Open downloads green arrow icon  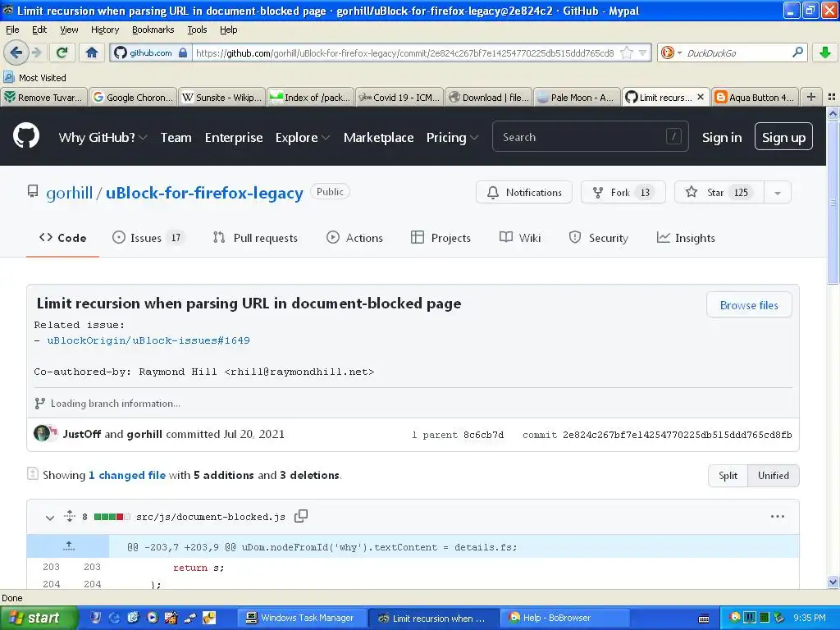[x=825, y=52]
